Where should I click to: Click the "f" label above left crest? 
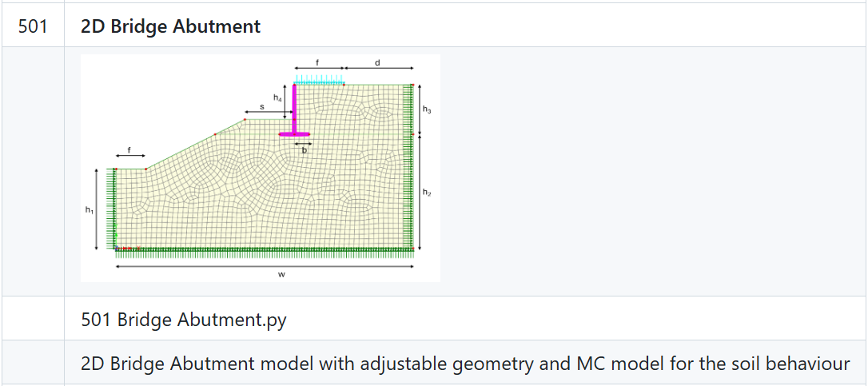coord(129,149)
